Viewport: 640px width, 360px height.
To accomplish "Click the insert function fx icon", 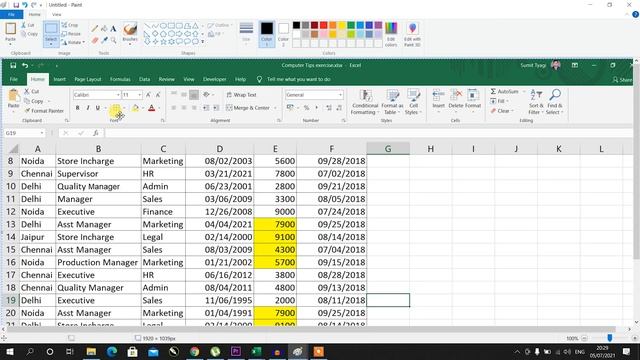I will point(96,133).
